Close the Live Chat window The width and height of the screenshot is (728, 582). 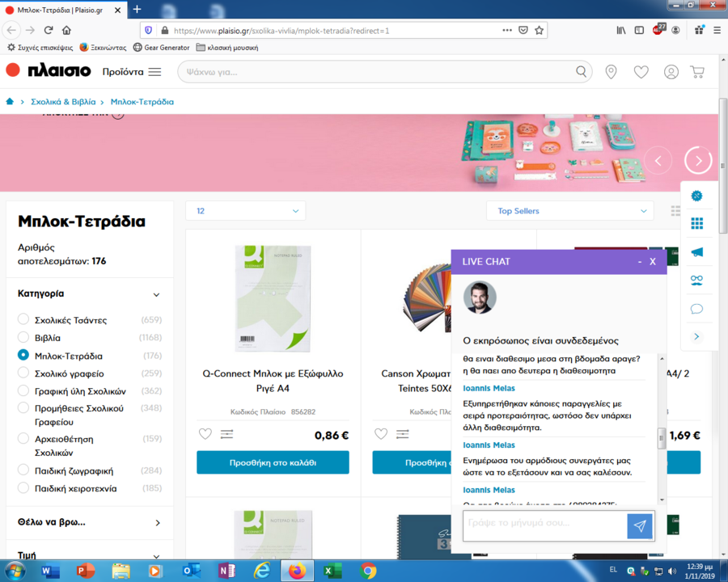pyautogui.click(x=652, y=262)
